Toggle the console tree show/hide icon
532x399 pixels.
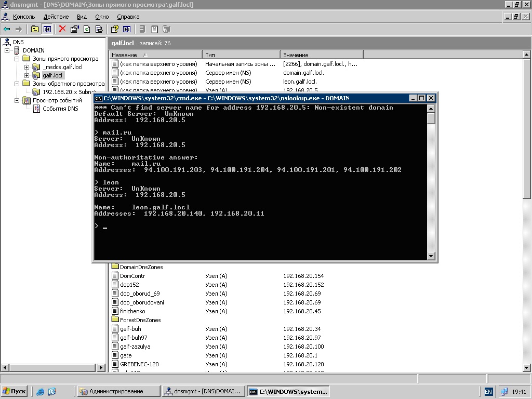[47, 29]
